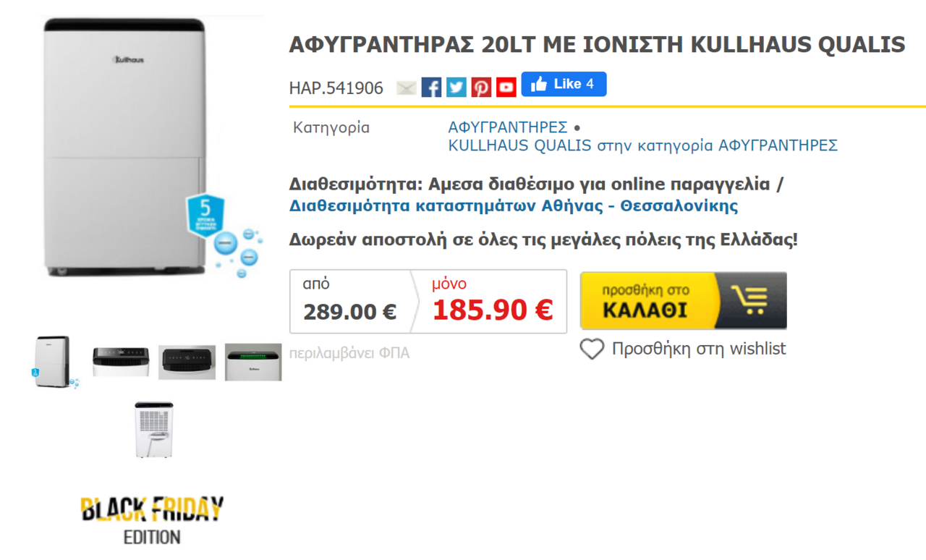Screen dimensions: 926x560
Task: Click the Facebook Like 4 button
Action: tap(564, 84)
